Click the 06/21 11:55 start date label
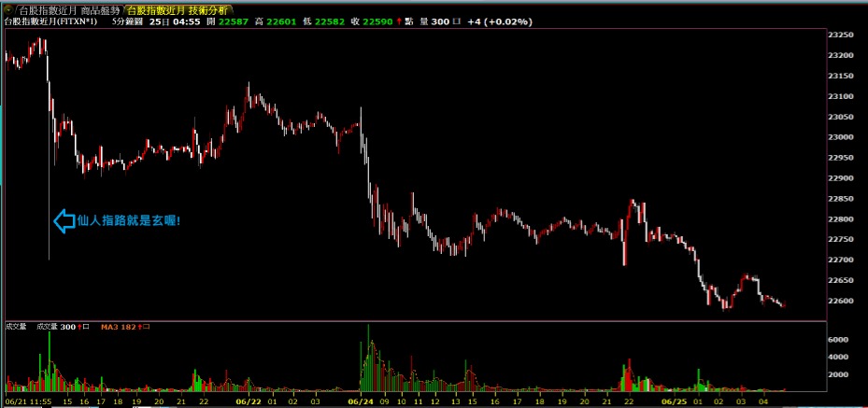 point(28,401)
